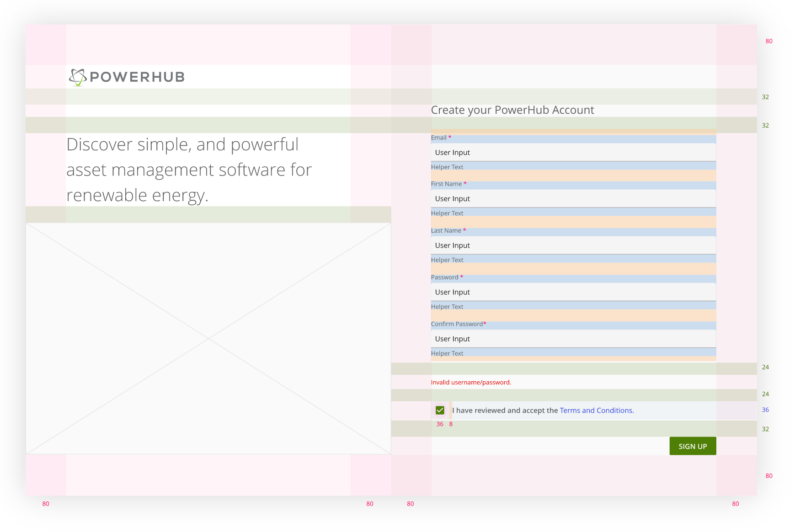Submit the form with SIGN UP button
This screenshot has height=532, width=800.
coord(693,446)
